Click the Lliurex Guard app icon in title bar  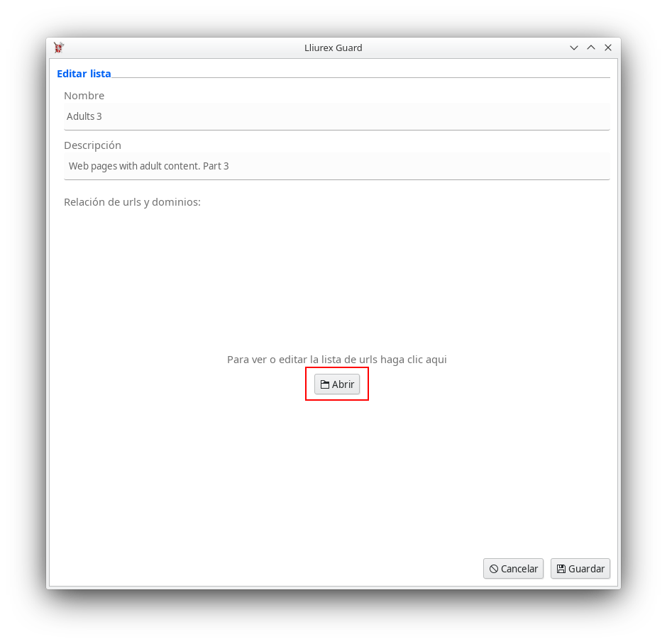click(59, 48)
